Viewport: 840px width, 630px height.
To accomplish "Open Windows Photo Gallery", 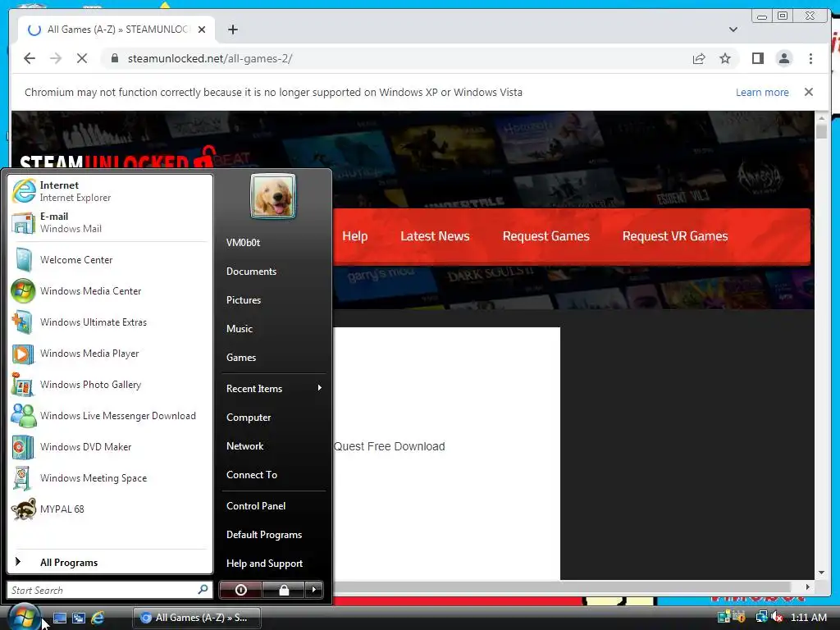I will [x=110, y=385].
